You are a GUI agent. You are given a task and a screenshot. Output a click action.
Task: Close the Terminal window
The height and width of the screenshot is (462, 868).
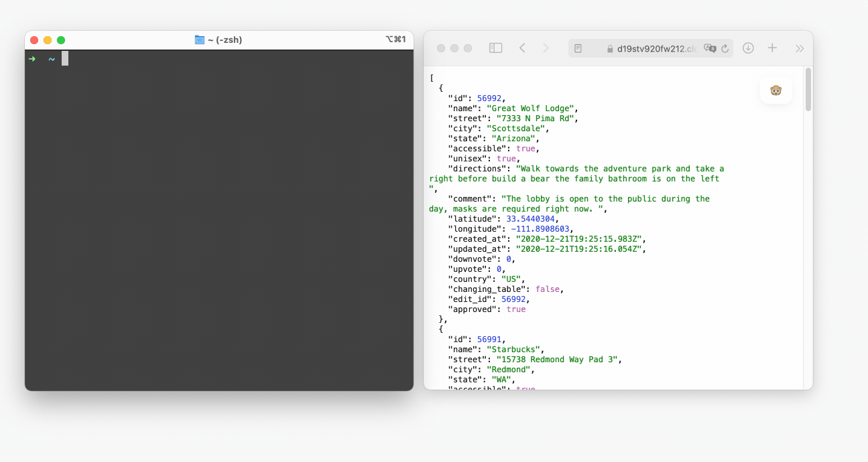pyautogui.click(x=34, y=40)
